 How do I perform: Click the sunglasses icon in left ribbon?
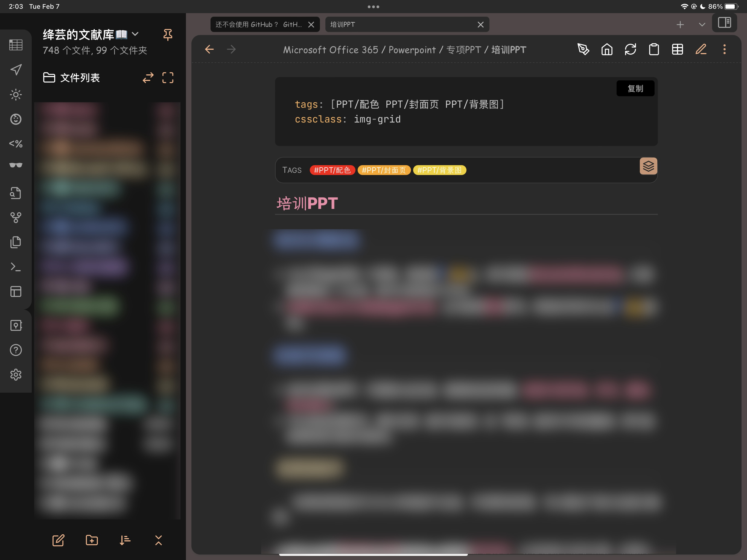click(16, 165)
